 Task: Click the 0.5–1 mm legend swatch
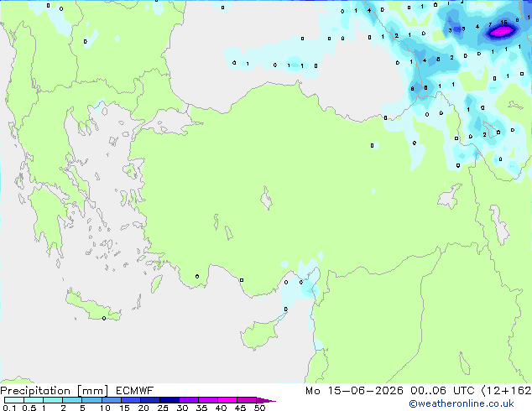[34, 400]
